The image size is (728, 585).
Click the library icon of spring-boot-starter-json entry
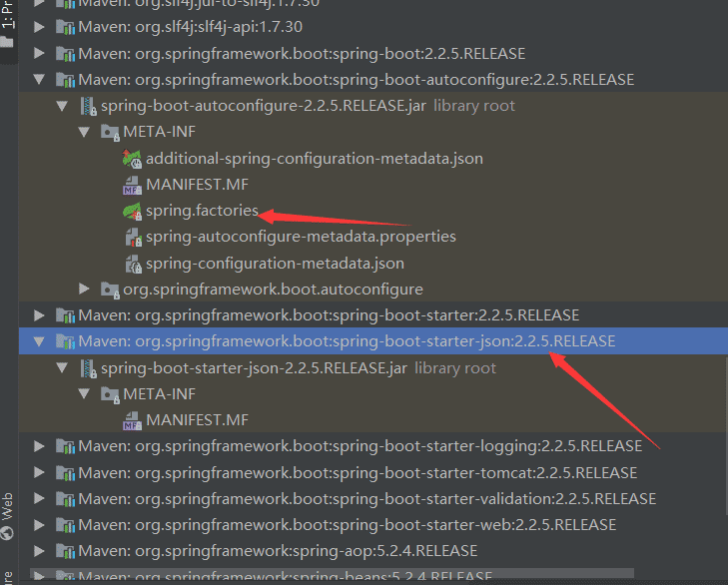click(66, 341)
